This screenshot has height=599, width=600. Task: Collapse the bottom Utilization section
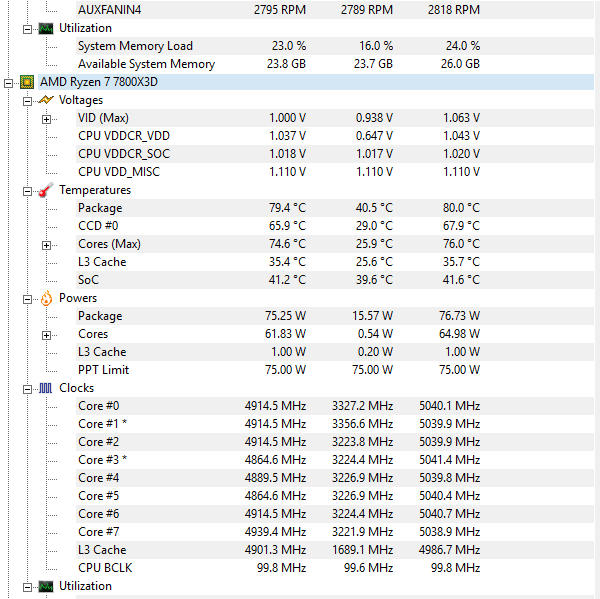click(27, 587)
